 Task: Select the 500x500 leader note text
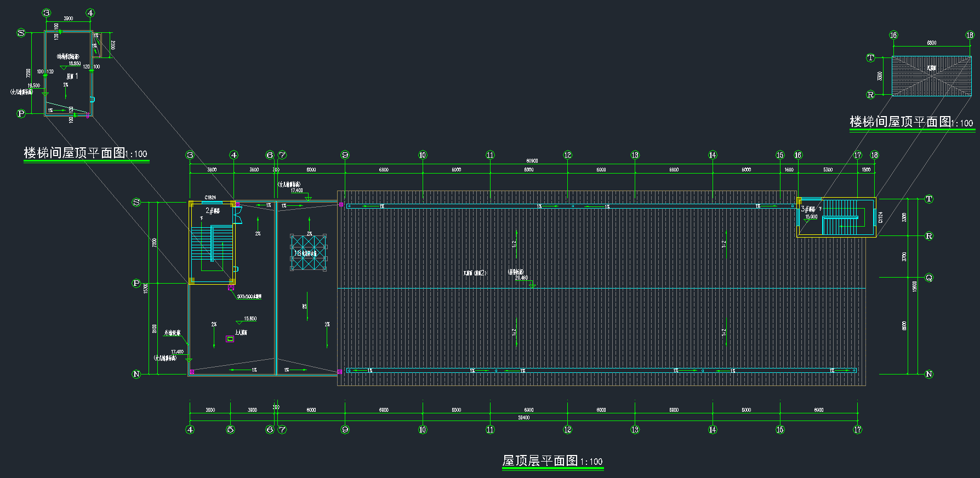point(249,297)
